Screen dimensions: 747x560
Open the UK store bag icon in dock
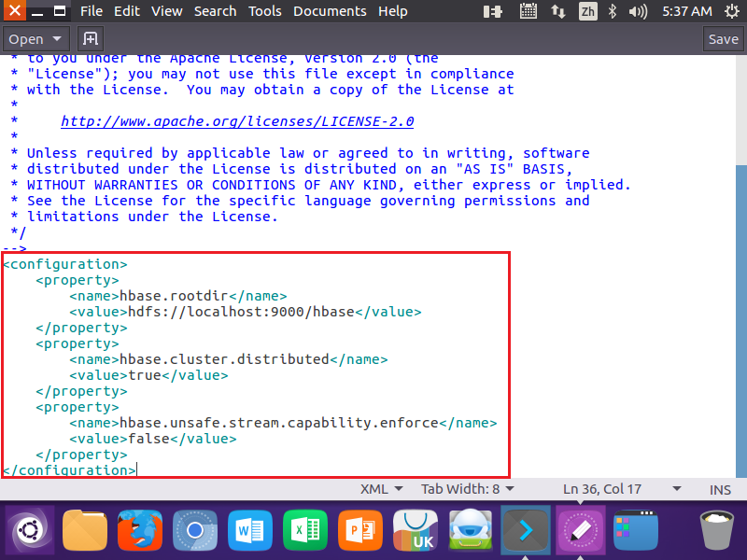(416, 530)
